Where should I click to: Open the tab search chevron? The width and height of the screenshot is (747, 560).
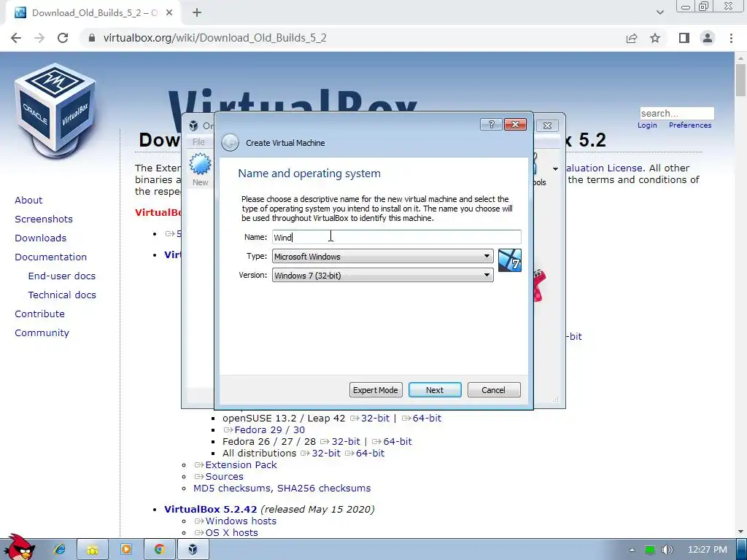coord(659,12)
